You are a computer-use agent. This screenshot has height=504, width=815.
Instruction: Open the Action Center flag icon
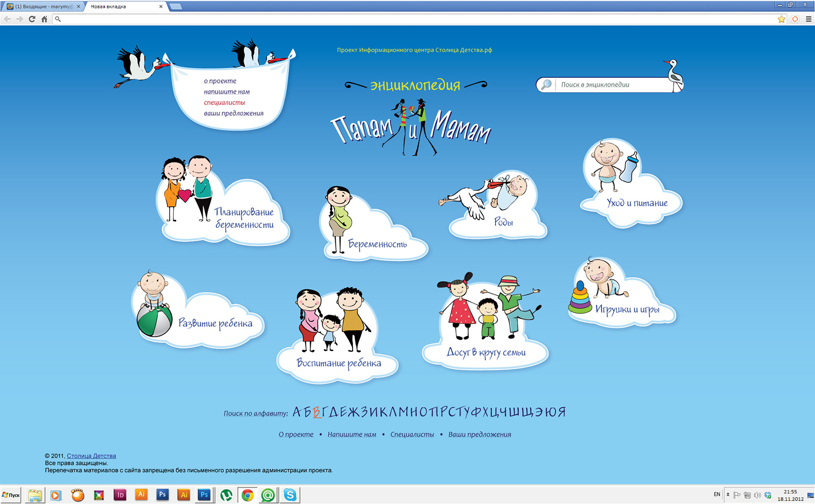[737, 495]
